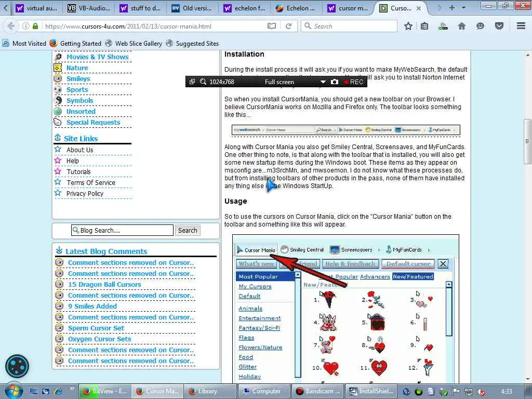Open 'Oxygen Cursor Sets' comment link
This screenshot has height=399, width=532.
(x=99, y=339)
